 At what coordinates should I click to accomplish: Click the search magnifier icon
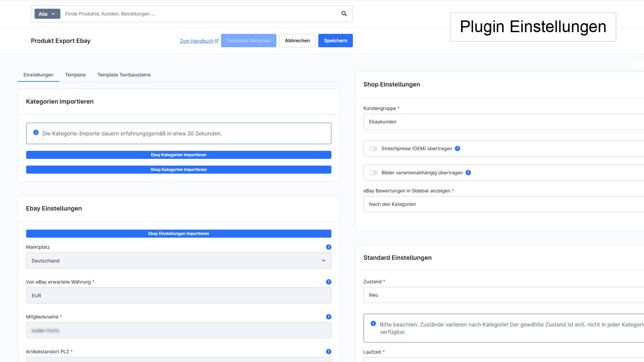[x=344, y=14]
